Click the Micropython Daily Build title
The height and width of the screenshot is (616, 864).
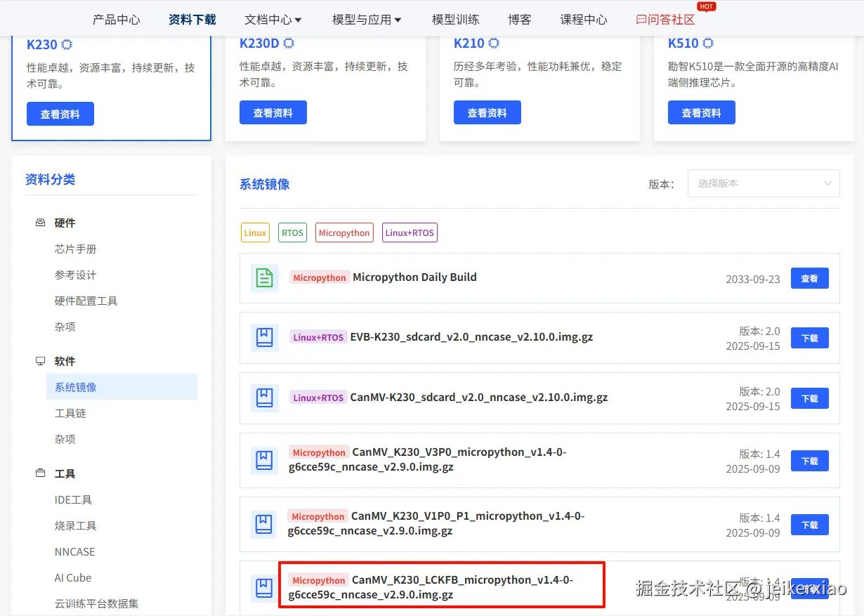414,277
